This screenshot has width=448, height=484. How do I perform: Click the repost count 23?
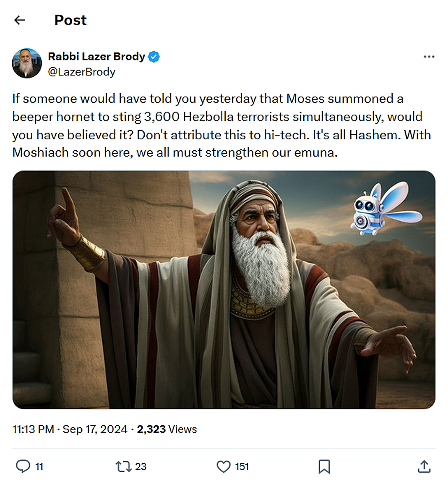pos(141,467)
